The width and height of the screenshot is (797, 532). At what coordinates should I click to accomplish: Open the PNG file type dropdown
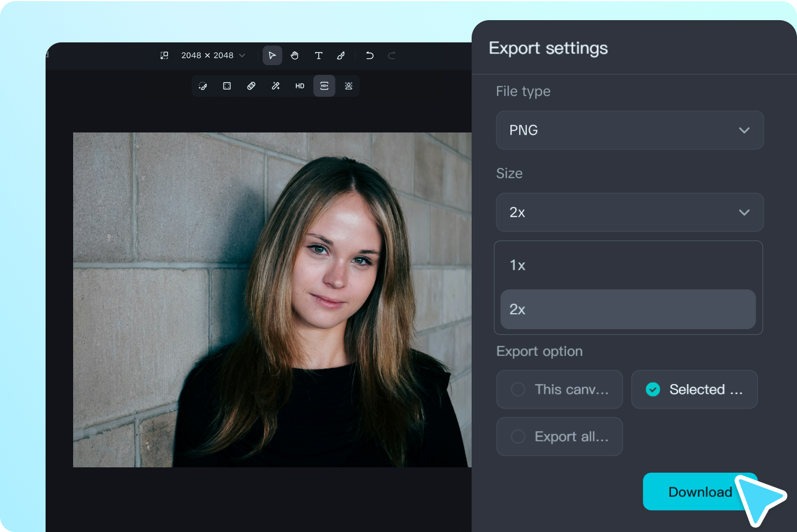point(630,130)
